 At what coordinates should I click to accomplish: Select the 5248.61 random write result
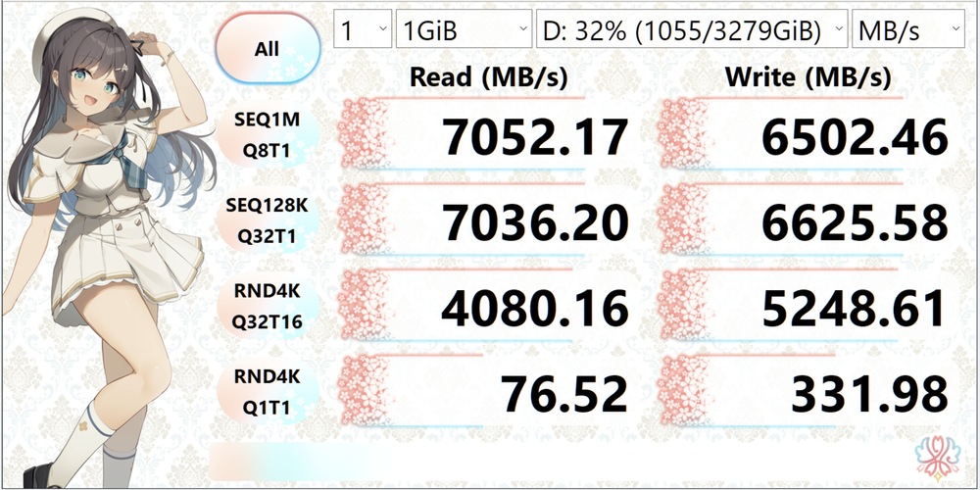pos(855,309)
